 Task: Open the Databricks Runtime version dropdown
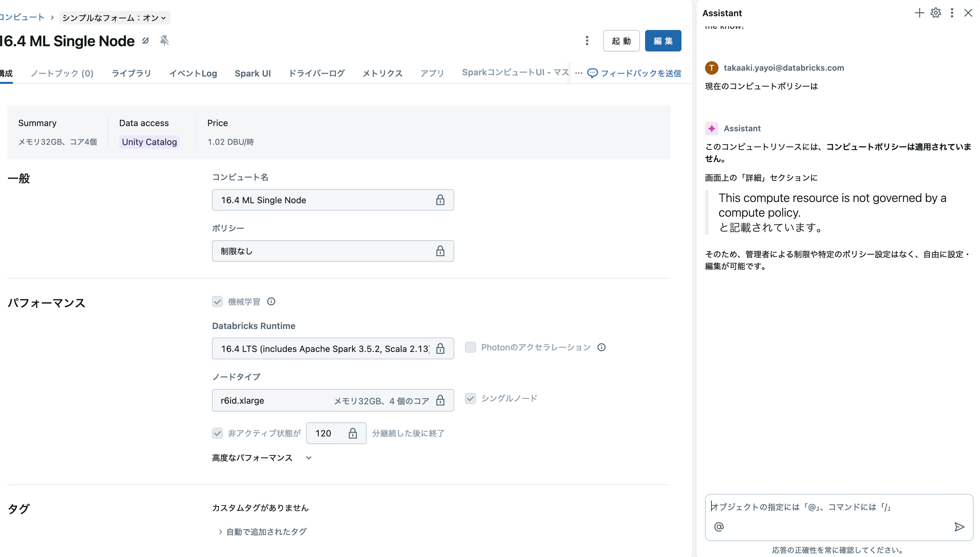[x=332, y=349]
